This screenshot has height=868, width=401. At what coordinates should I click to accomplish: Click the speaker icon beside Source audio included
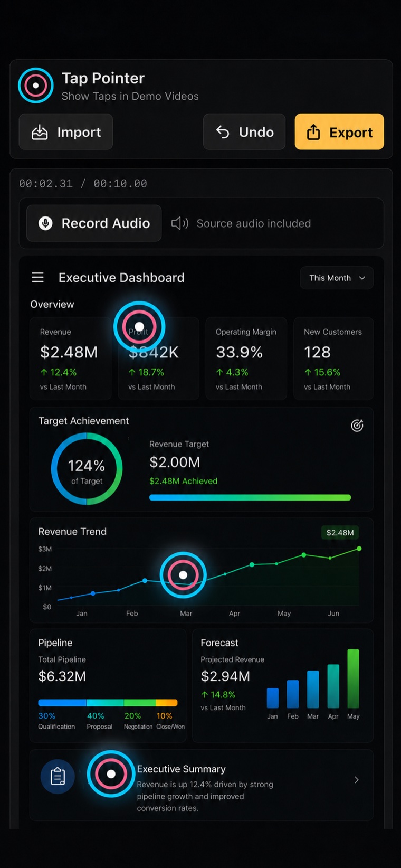coord(180,223)
